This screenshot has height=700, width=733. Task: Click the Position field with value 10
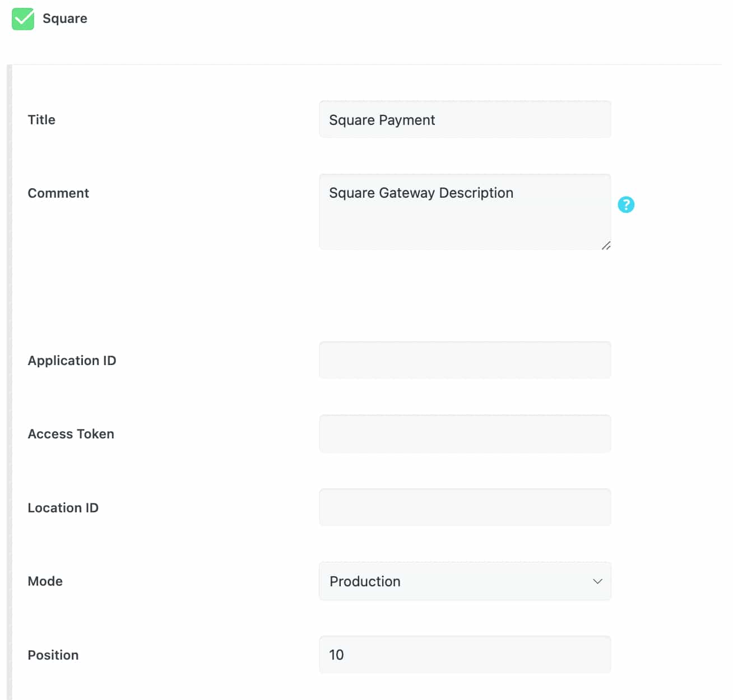pyautogui.click(x=464, y=655)
